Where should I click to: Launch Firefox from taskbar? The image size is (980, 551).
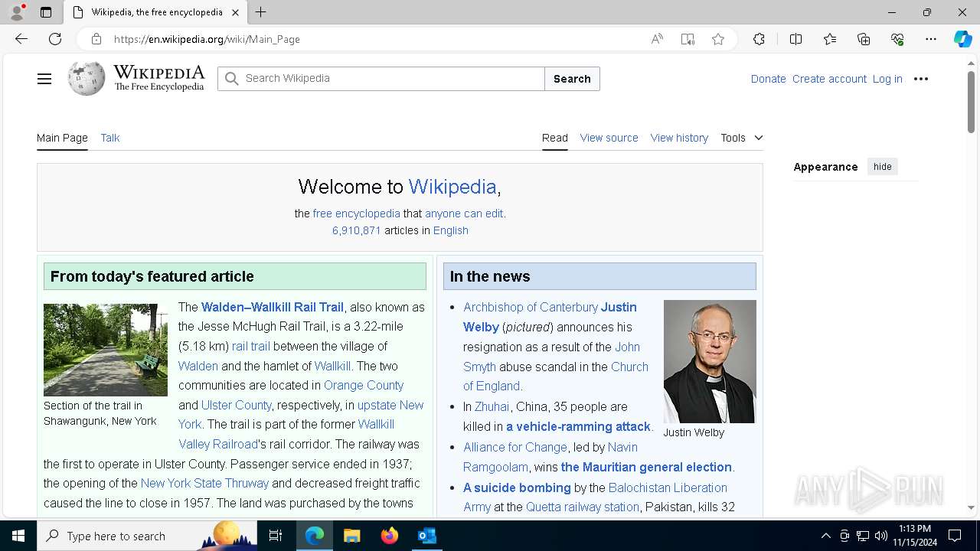point(390,536)
